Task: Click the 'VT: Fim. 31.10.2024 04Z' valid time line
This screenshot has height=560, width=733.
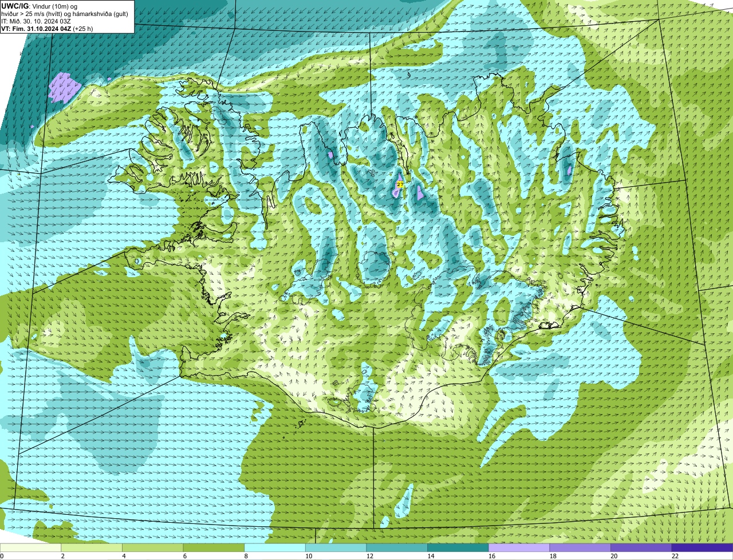Action: 47,29
